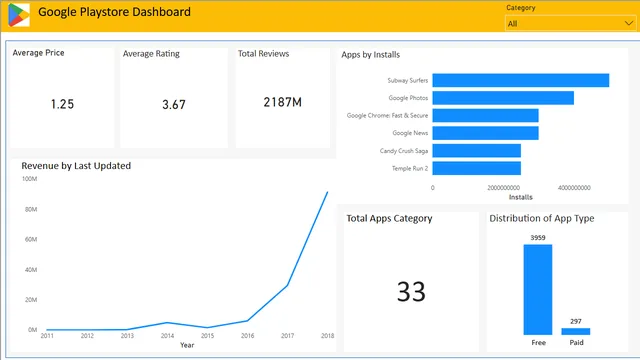The width and height of the screenshot is (640, 360).
Task: Click the Google News axis label
Action: coord(410,133)
